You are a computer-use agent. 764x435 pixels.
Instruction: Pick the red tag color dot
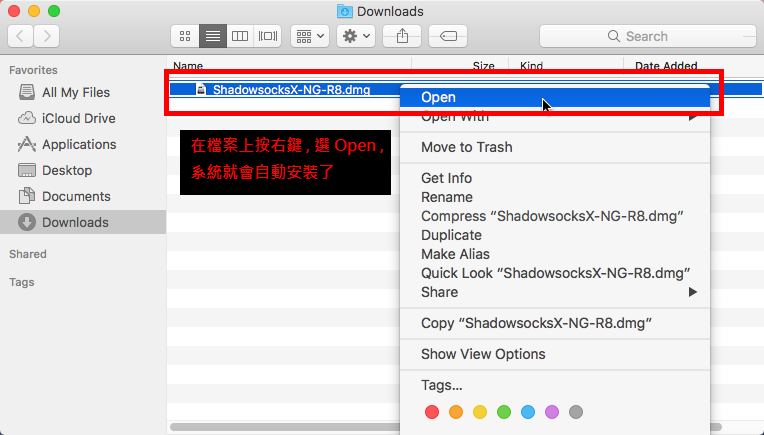coord(432,412)
